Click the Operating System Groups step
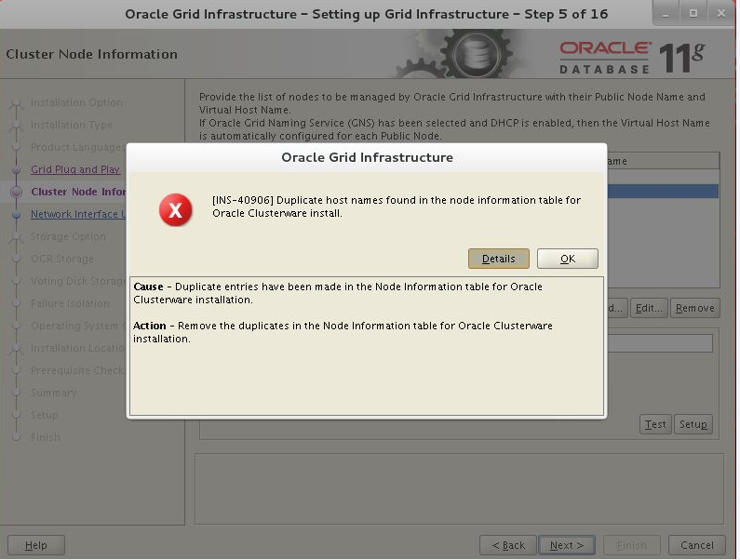 [78, 327]
